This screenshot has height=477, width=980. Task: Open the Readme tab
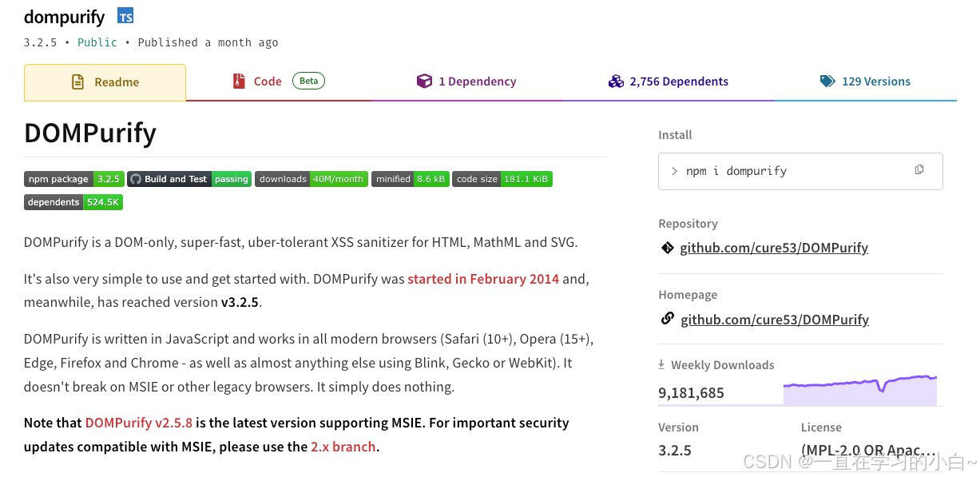tap(105, 82)
